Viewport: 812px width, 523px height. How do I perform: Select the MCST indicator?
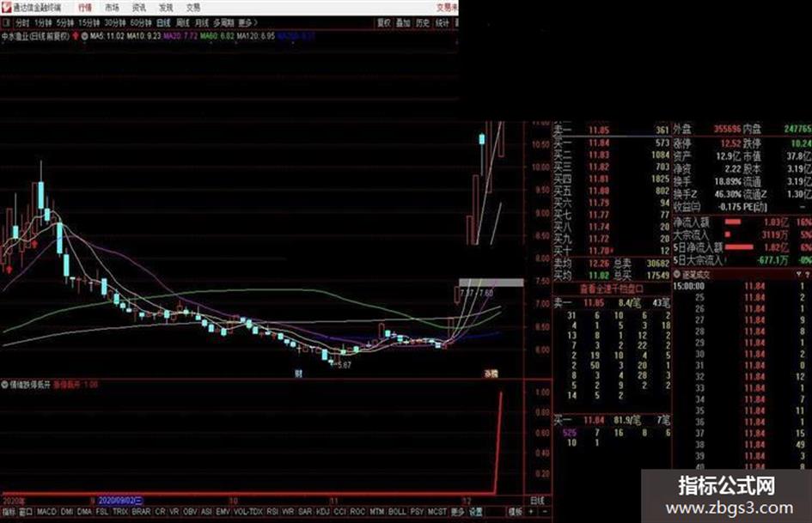pyautogui.click(x=437, y=512)
